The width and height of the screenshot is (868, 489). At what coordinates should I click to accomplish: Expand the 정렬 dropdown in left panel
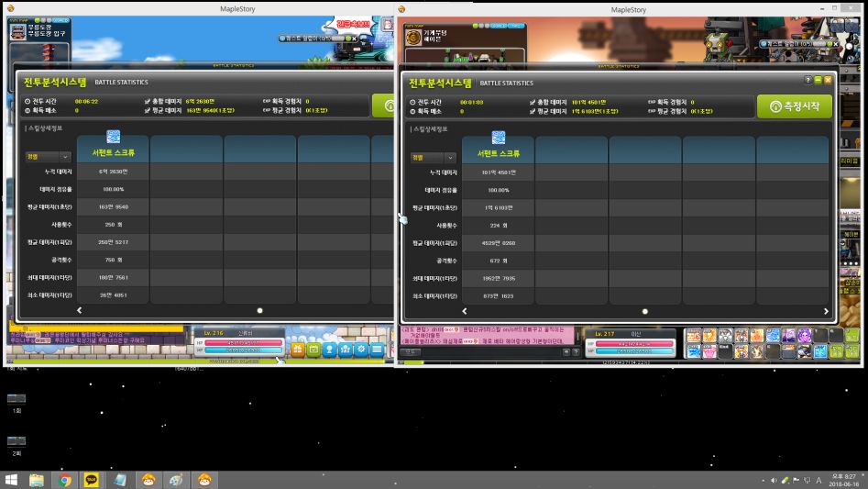click(x=48, y=157)
